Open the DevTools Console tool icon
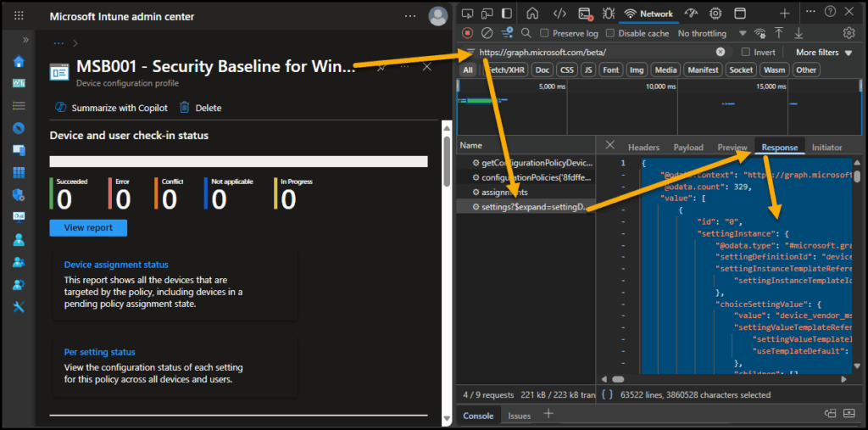868x430 pixels. [585, 14]
